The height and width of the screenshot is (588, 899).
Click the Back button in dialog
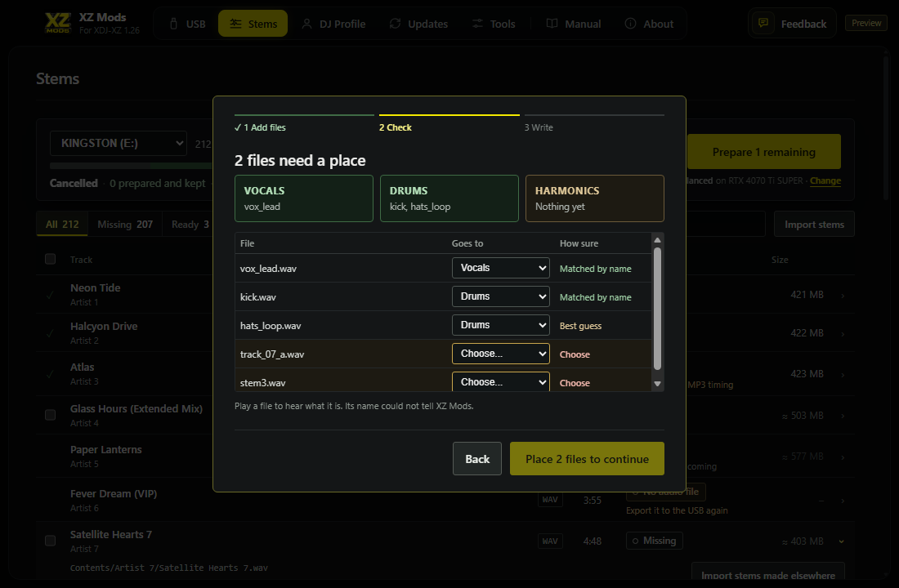click(477, 458)
